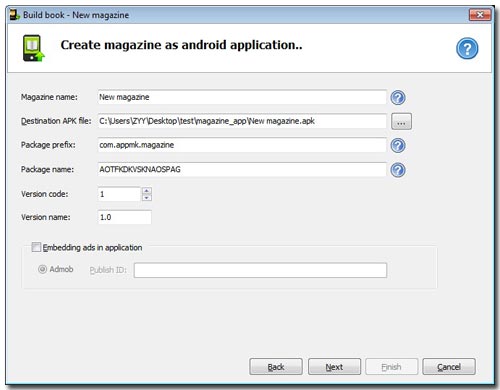
Task: Close the Build book window
Action: tap(480, 15)
